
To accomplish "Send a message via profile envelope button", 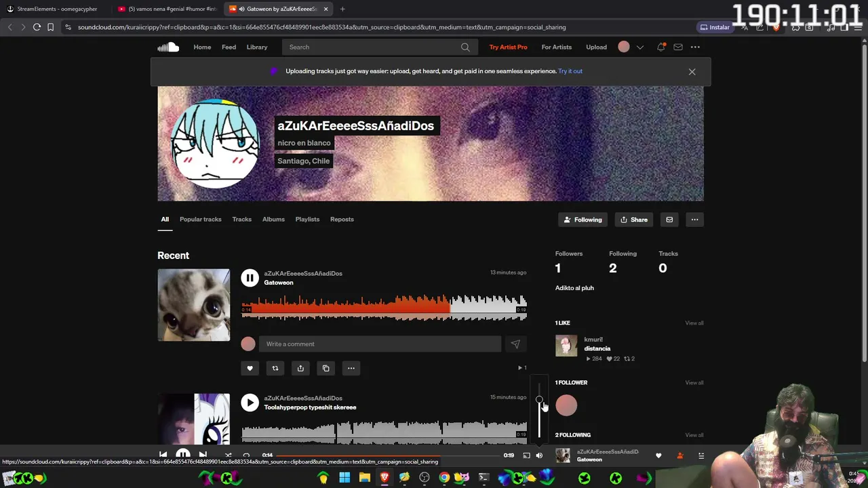I will tap(669, 220).
